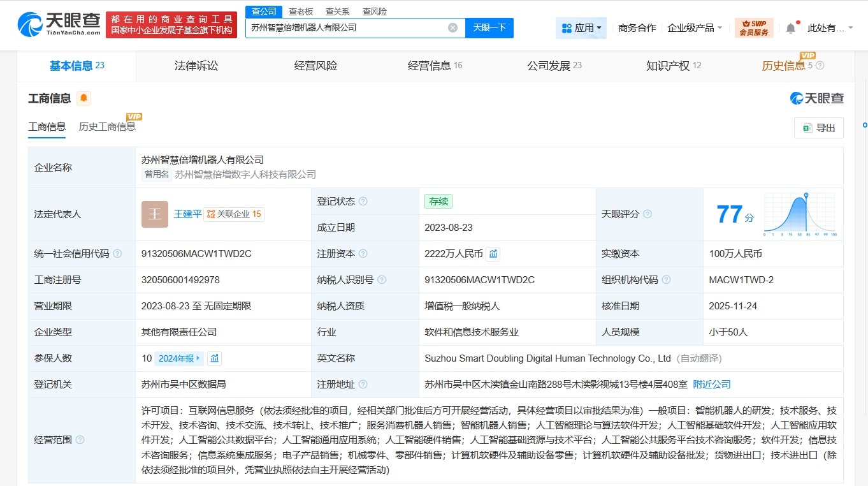Click the tooltip icon beside 统一社会信用代码

[x=117, y=253]
